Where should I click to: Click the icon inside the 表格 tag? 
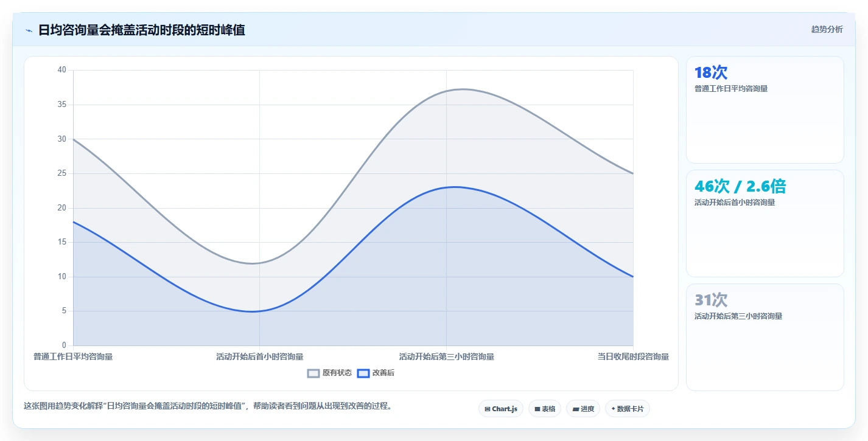537,409
